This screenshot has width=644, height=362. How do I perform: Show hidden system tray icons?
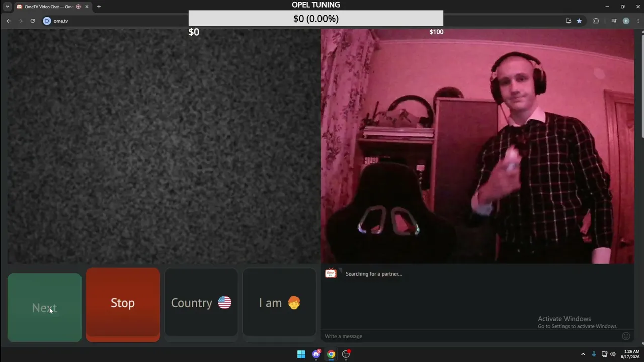583,354
